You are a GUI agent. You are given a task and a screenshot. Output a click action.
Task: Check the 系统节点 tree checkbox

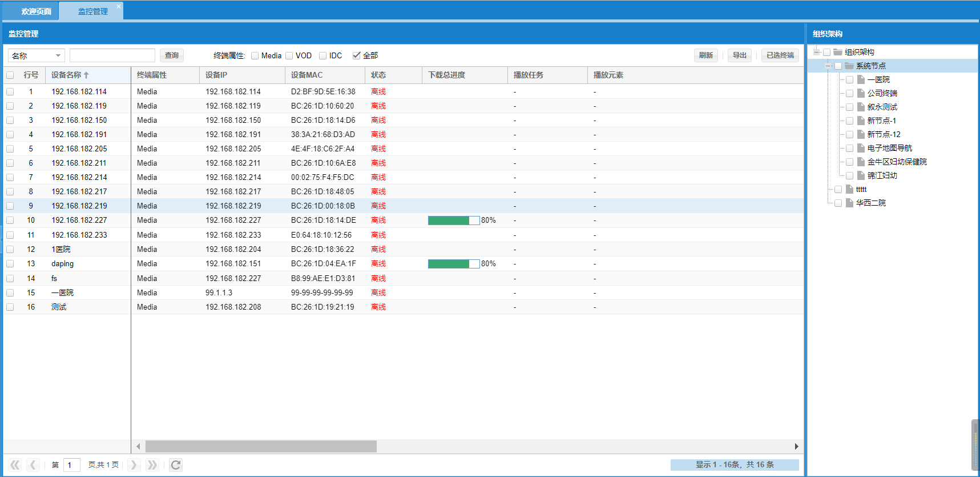838,66
